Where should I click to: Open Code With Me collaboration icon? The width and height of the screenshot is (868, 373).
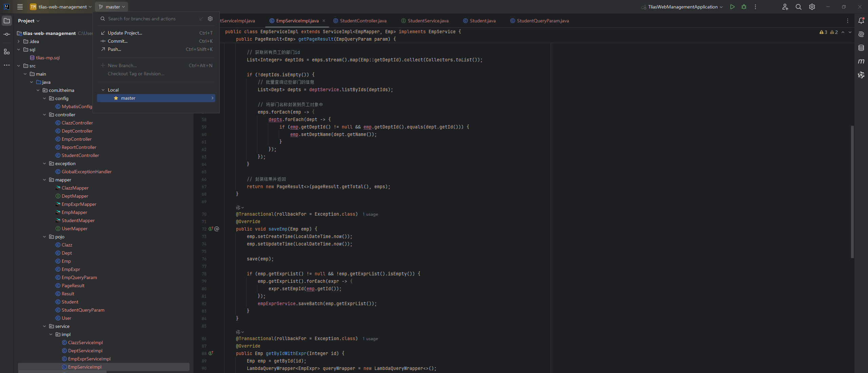[785, 7]
